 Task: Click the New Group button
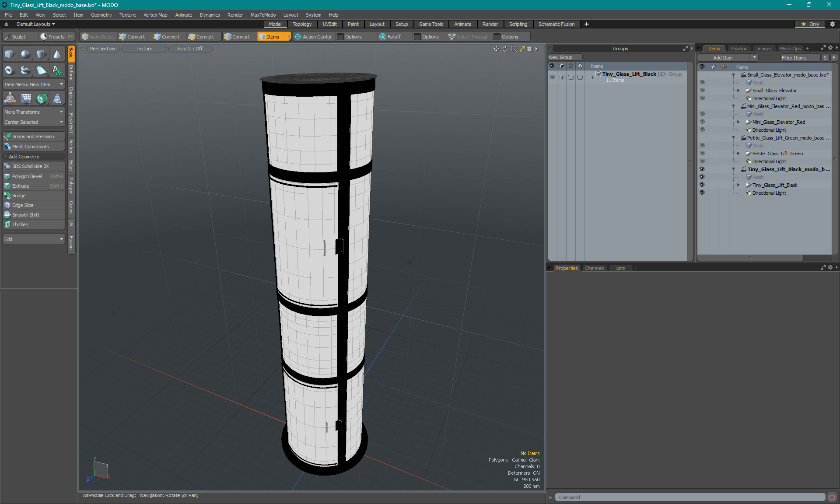[565, 57]
